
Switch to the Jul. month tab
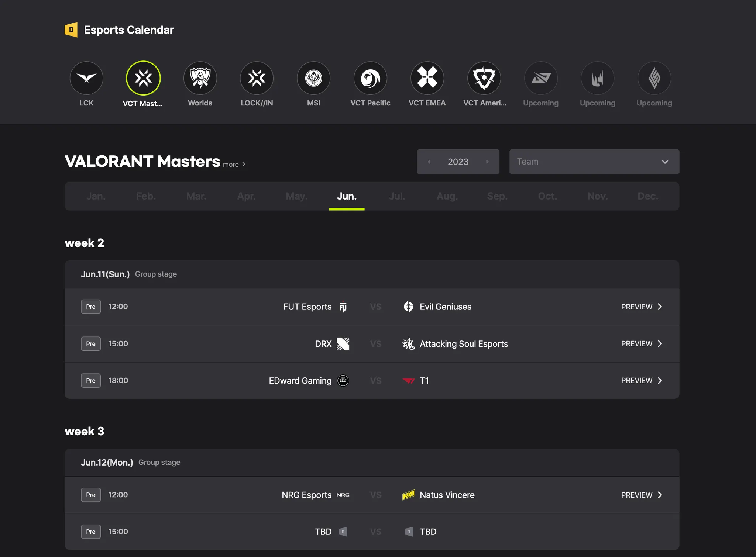point(397,196)
